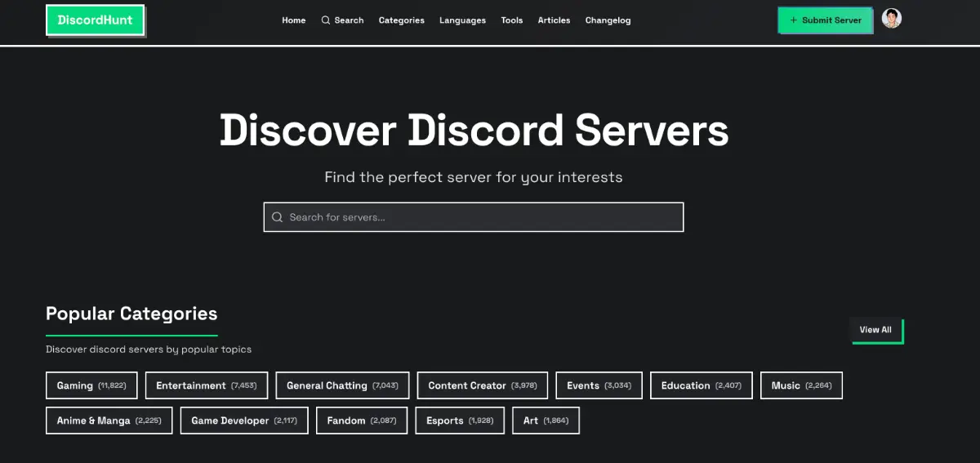Open the Education category tag
This screenshot has height=463, width=980.
tap(702, 385)
